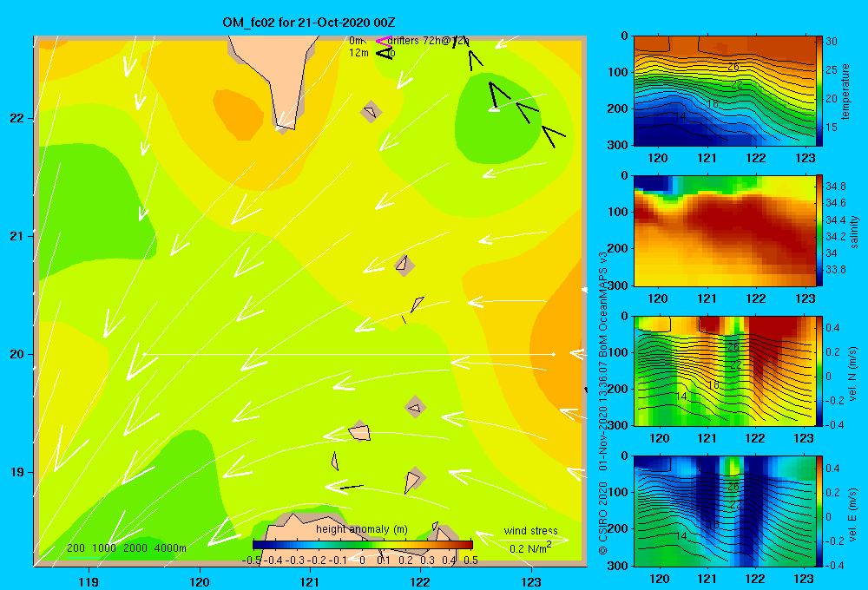Click the '2000' depth contour label
The height and width of the screenshot is (590, 868).
click(135, 548)
